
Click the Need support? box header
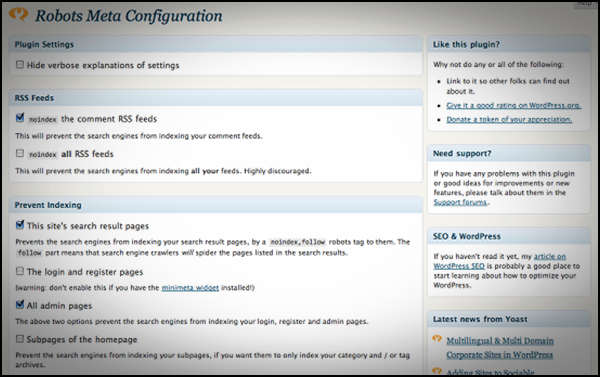pyautogui.click(x=509, y=153)
